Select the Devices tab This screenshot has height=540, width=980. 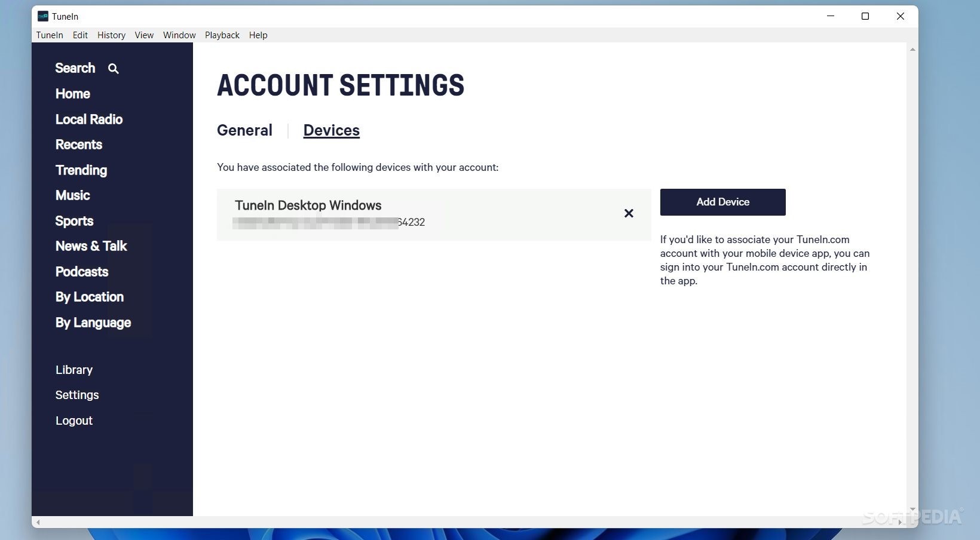[332, 130]
